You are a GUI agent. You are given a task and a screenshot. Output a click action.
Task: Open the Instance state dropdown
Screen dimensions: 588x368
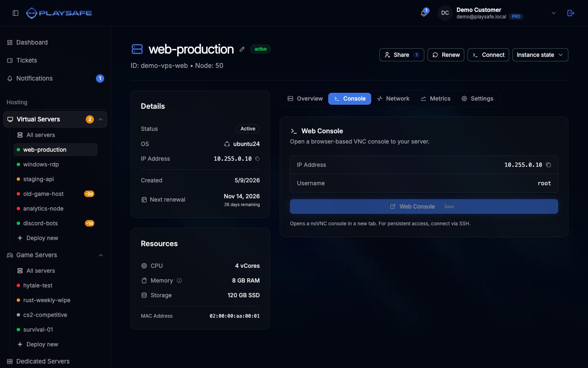tap(540, 55)
